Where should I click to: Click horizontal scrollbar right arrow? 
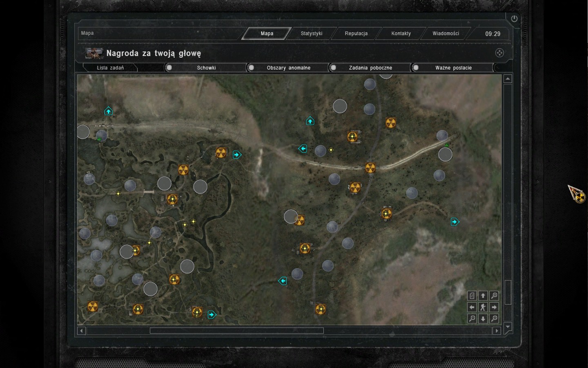tap(497, 330)
